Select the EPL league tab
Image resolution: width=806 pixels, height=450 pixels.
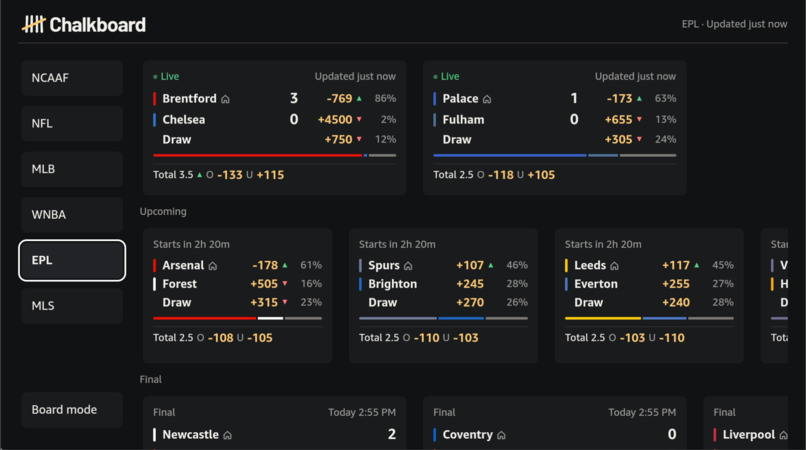point(72,260)
